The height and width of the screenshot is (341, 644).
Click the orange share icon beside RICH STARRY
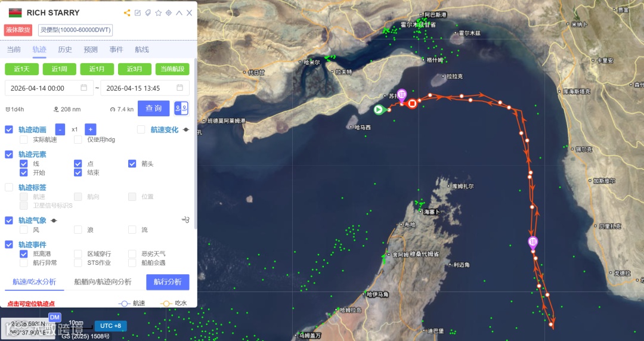click(x=127, y=13)
